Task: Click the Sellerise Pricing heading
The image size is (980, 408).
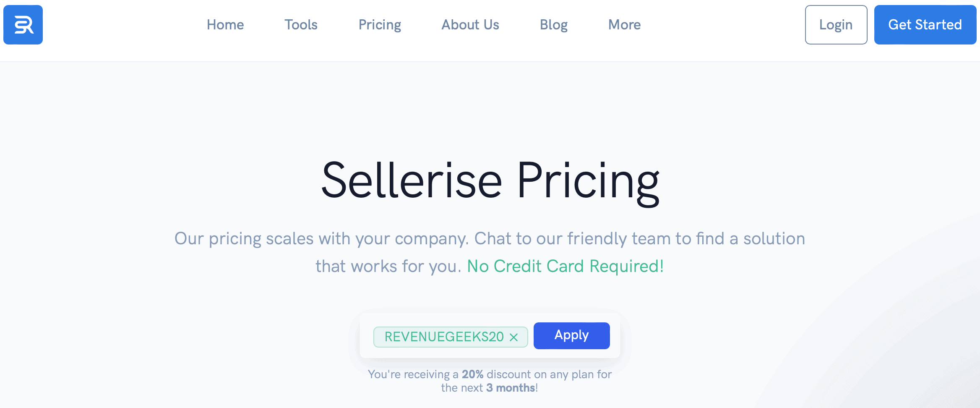Action: click(x=490, y=182)
